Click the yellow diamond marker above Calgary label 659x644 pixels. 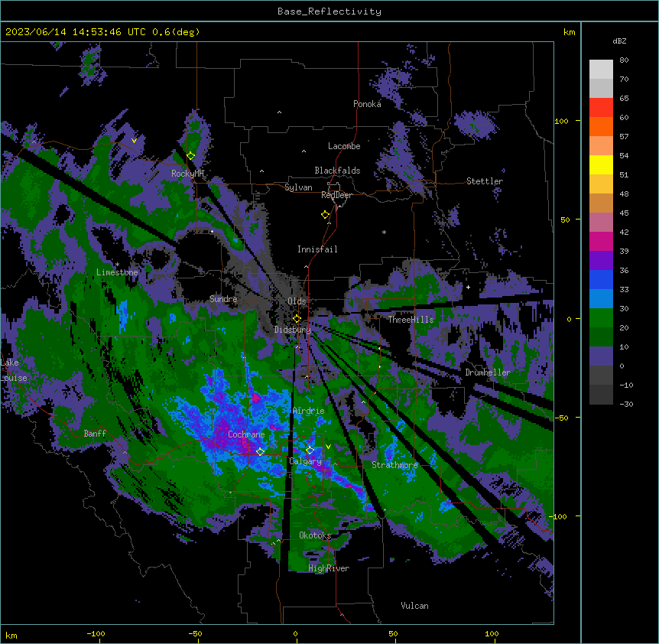coord(310,450)
